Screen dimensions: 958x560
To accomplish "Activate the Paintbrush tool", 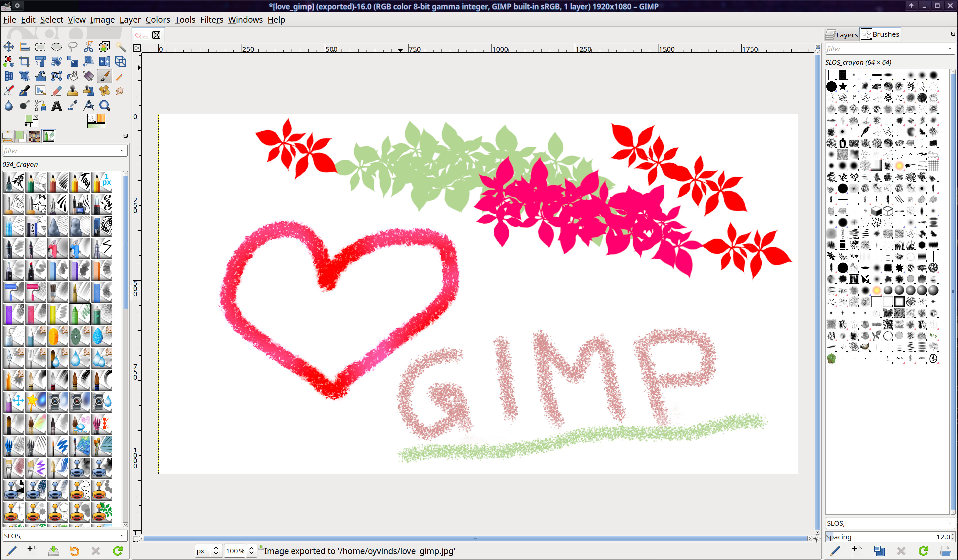I will (x=105, y=76).
